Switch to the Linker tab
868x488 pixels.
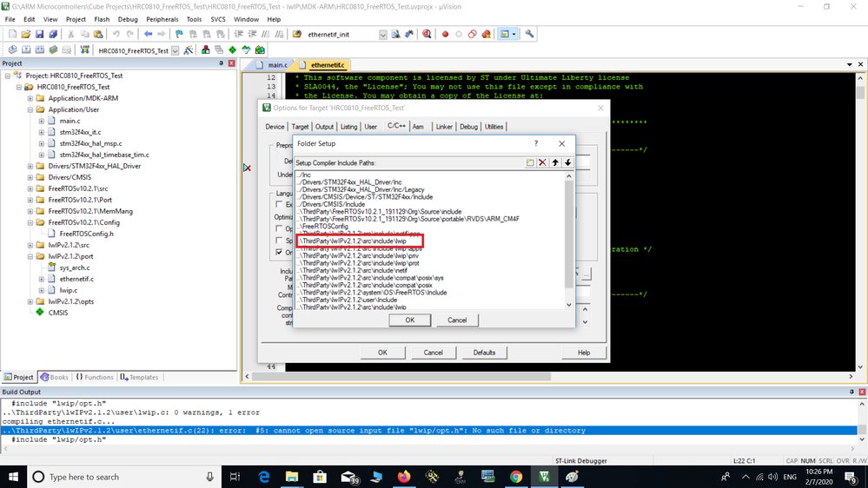(444, 127)
